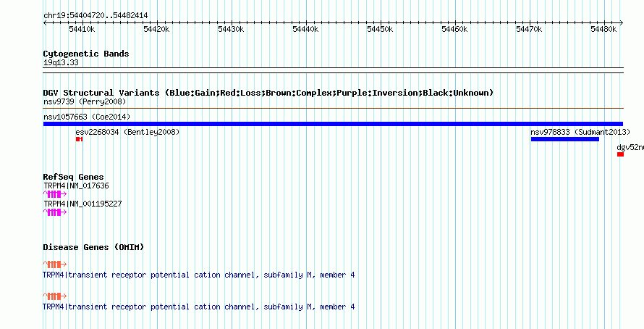Click the nsv1057663 (Coe2014) blue gain bar

pos(333,124)
